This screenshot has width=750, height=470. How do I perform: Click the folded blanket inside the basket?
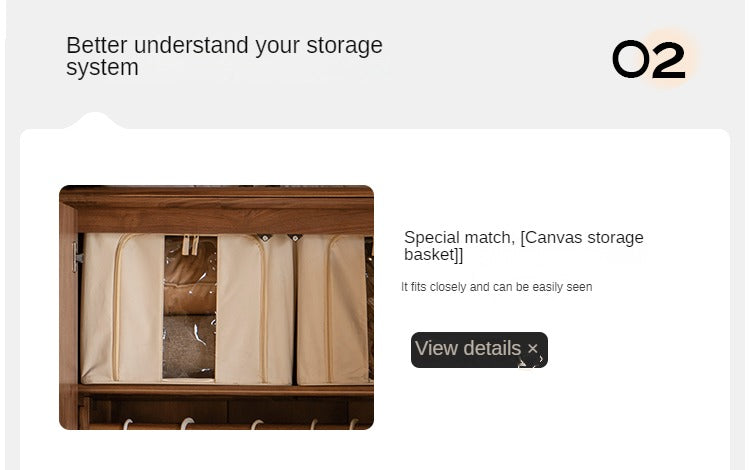click(190, 345)
